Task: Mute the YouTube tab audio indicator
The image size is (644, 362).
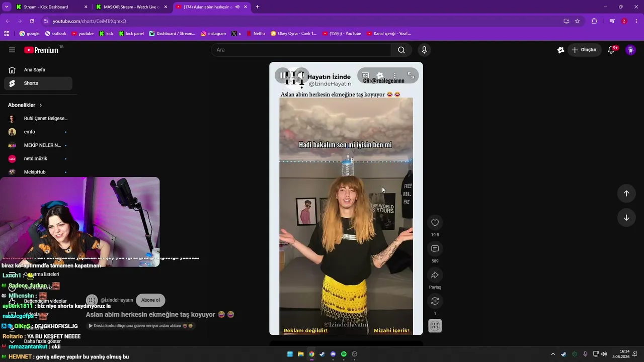Action: point(237,7)
